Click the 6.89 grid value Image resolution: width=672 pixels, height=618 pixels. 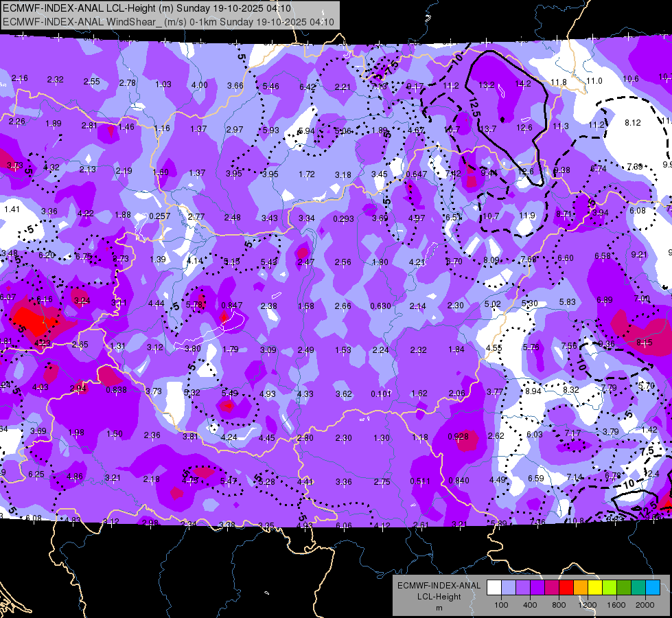click(x=604, y=300)
